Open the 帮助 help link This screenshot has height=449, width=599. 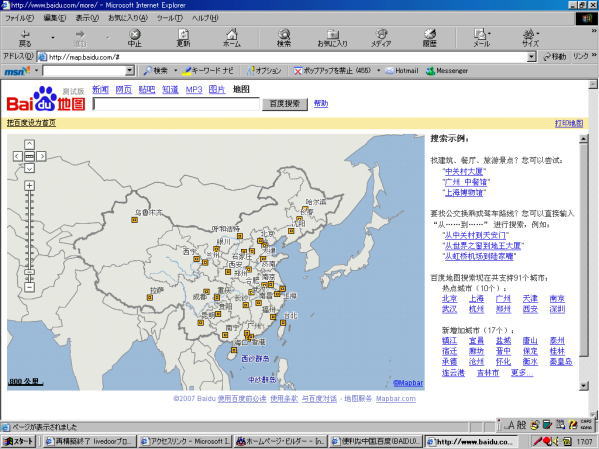pos(321,104)
